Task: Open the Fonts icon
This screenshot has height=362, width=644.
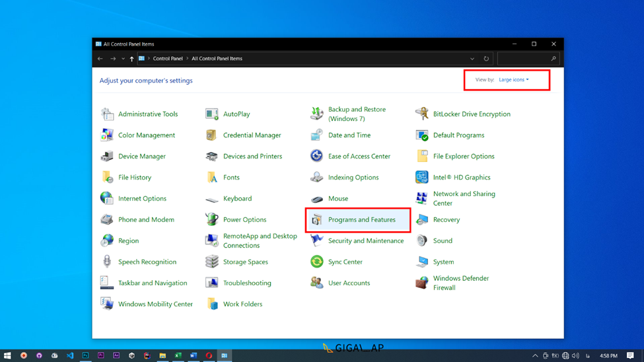Action: pos(212,177)
